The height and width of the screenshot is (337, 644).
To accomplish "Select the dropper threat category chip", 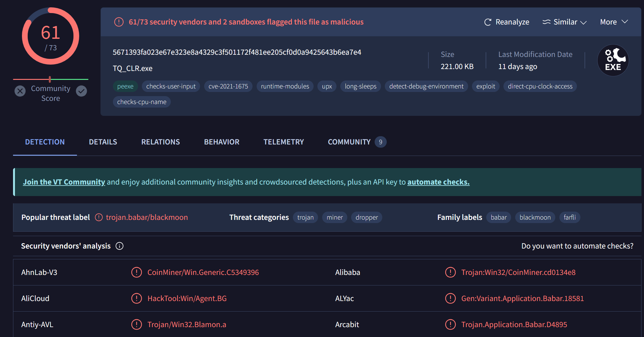I will [367, 217].
